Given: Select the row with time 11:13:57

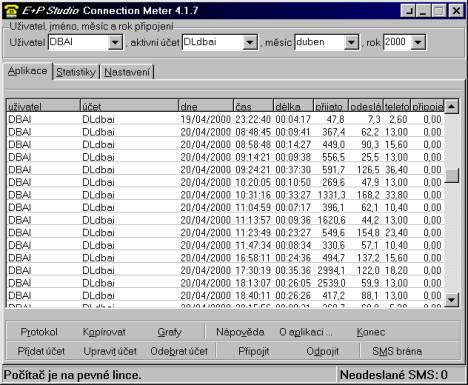Looking at the screenshot, I should click(225, 220).
